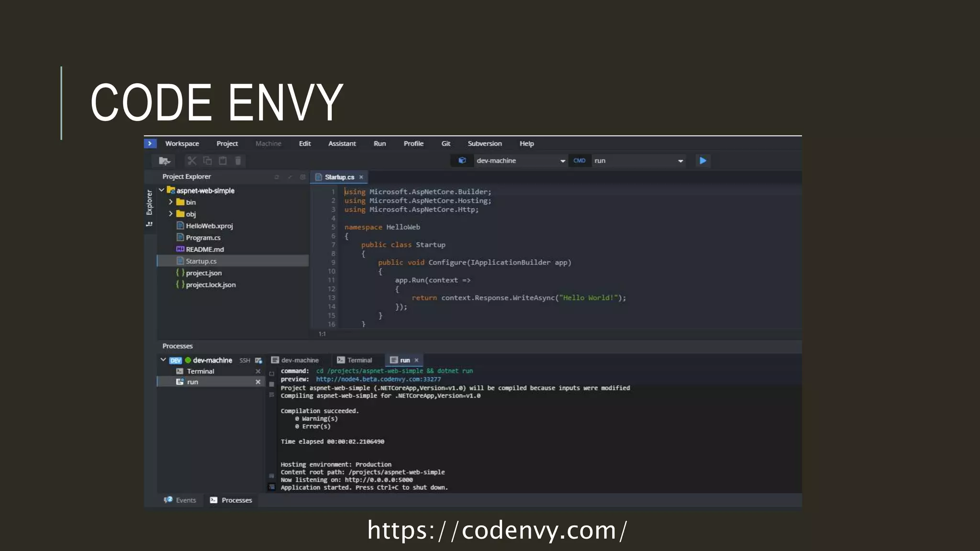
Task: Click the SSH label next to dev-machine
Action: pos(245,361)
